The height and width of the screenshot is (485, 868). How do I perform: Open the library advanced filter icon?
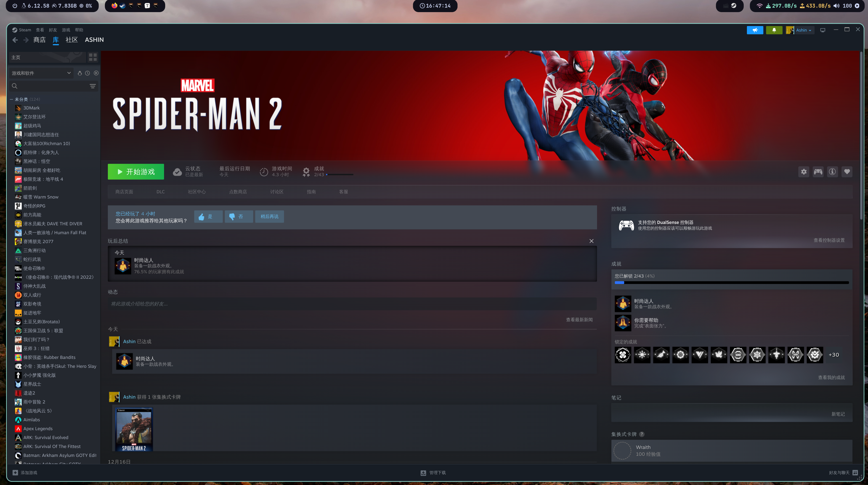pos(93,86)
